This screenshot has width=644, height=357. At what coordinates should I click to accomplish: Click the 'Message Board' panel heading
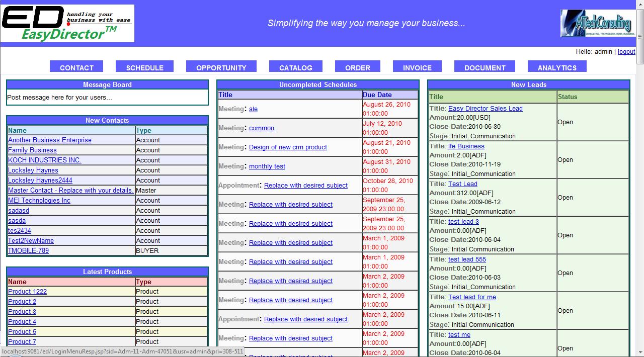click(x=107, y=85)
